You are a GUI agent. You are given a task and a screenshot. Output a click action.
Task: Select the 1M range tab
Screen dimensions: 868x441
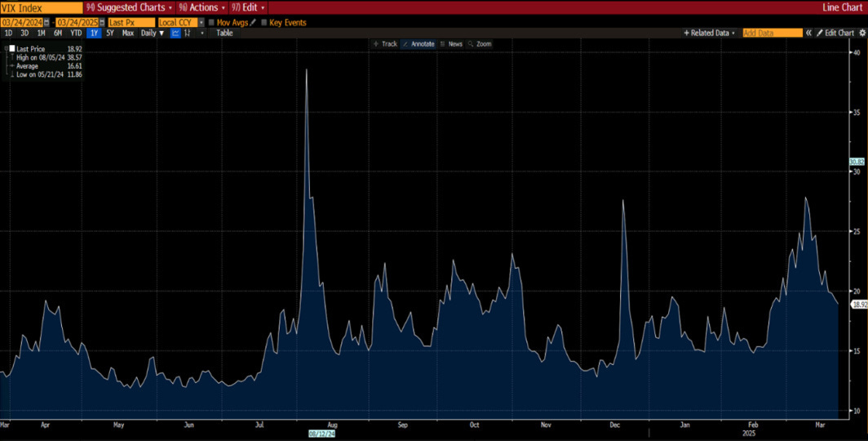tap(41, 33)
